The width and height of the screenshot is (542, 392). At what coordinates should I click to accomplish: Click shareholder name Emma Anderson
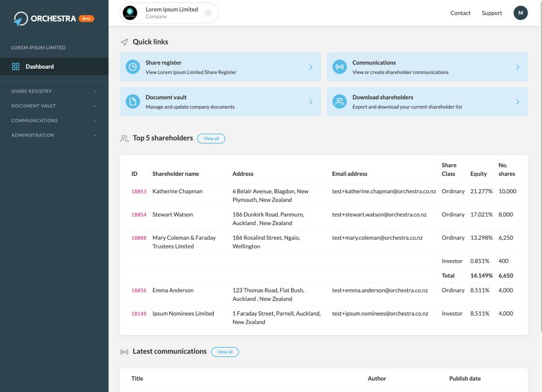pos(173,290)
